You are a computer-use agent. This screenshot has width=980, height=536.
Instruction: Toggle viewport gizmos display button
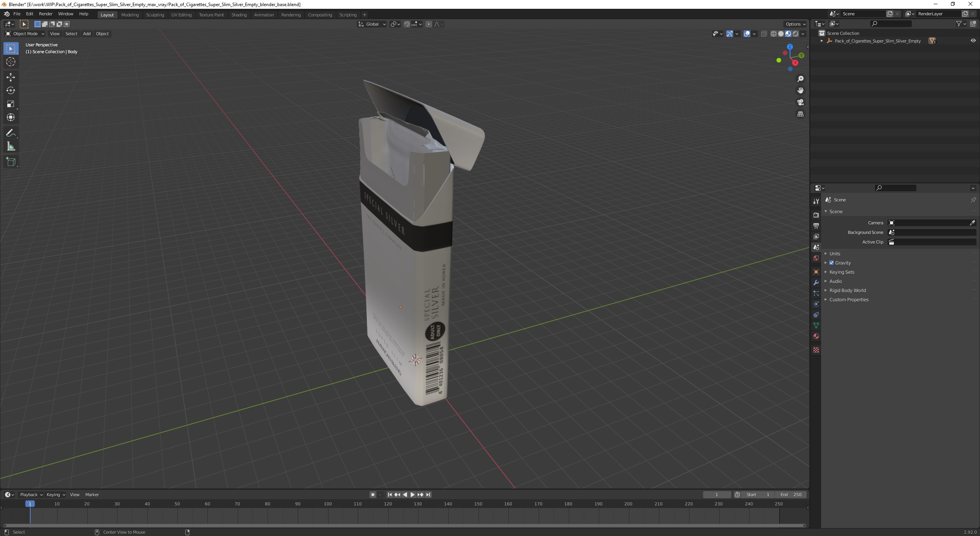[730, 34]
